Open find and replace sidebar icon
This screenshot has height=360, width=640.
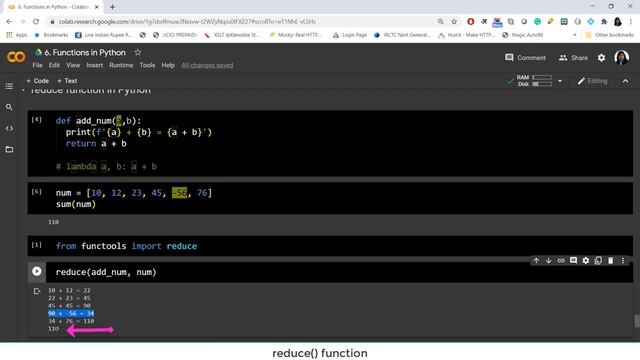(x=9, y=107)
